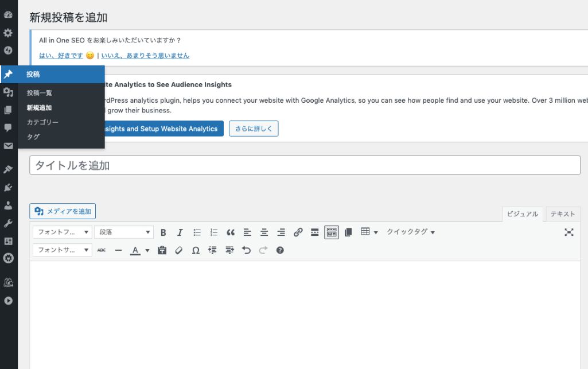This screenshot has width=588, height=369.
Task: Click the さらに詳しく button
Action: click(x=254, y=129)
